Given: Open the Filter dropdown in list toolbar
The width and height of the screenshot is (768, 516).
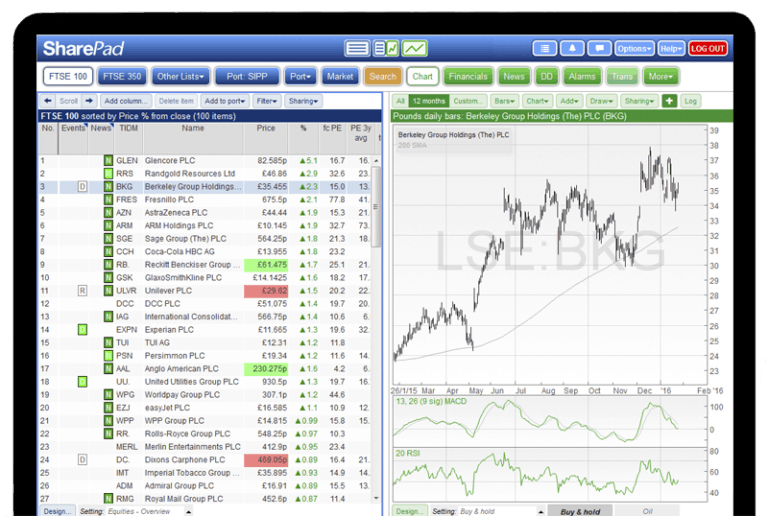Looking at the screenshot, I should click(x=267, y=101).
